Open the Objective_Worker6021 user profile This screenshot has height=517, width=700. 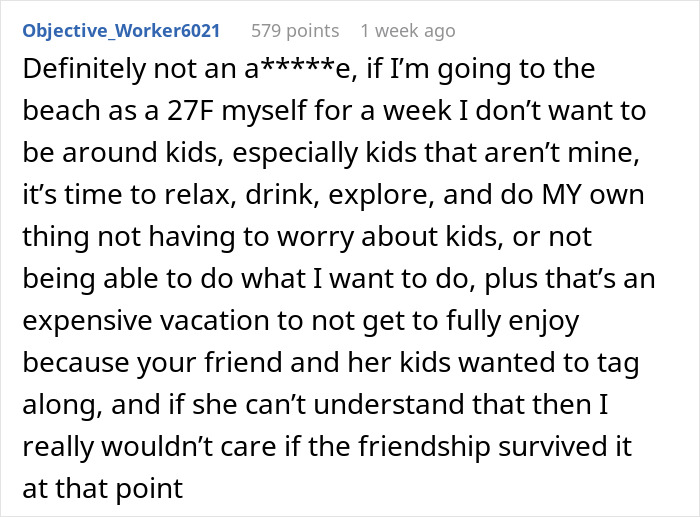click(x=121, y=31)
